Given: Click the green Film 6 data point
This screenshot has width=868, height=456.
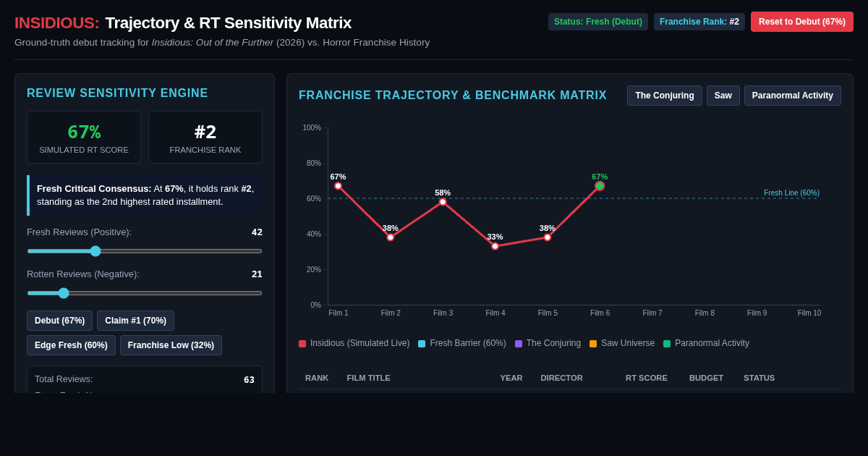Looking at the screenshot, I should tap(600, 186).
